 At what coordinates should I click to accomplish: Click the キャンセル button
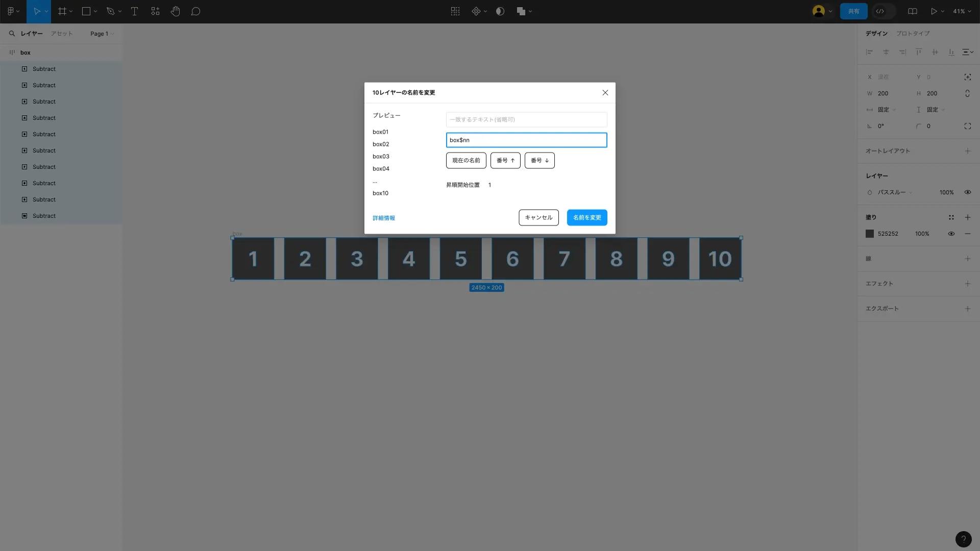coord(538,217)
